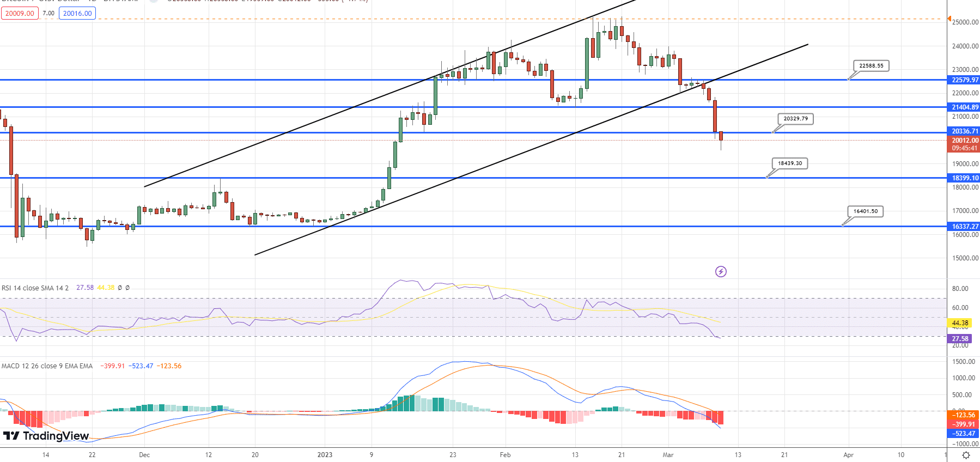Image resolution: width=980 pixels, height=462 pixels.
Task: Click the 16337.27 horizontal line price tag
Action: 964,226
